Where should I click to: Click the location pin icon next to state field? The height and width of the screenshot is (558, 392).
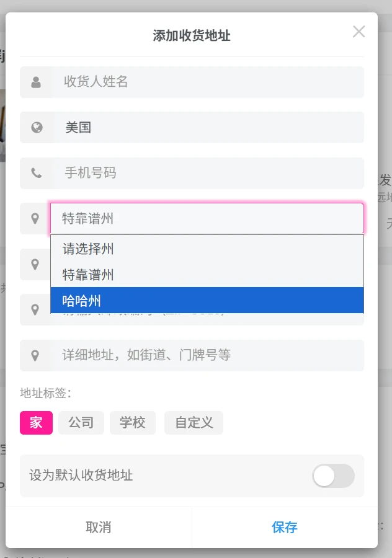(x=35, y=218)
